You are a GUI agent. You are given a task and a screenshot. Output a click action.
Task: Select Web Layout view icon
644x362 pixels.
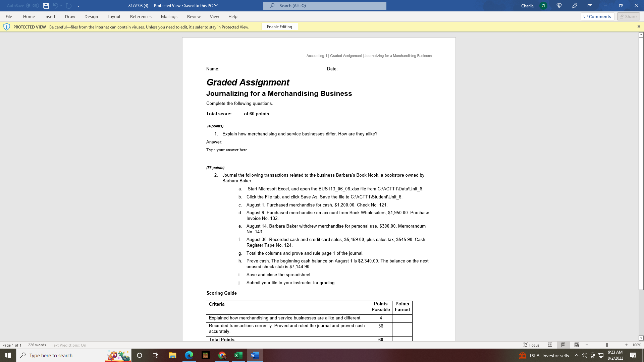[577, 345]
